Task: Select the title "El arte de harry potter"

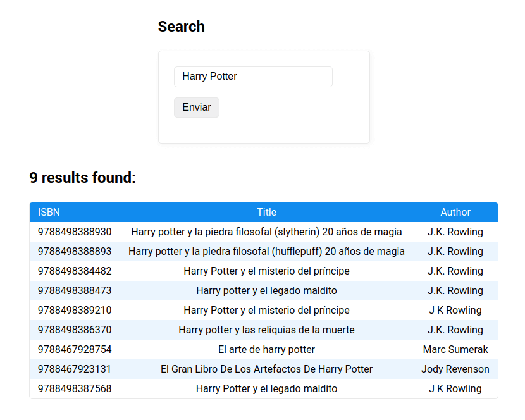Action: click(x=266, y=349)
